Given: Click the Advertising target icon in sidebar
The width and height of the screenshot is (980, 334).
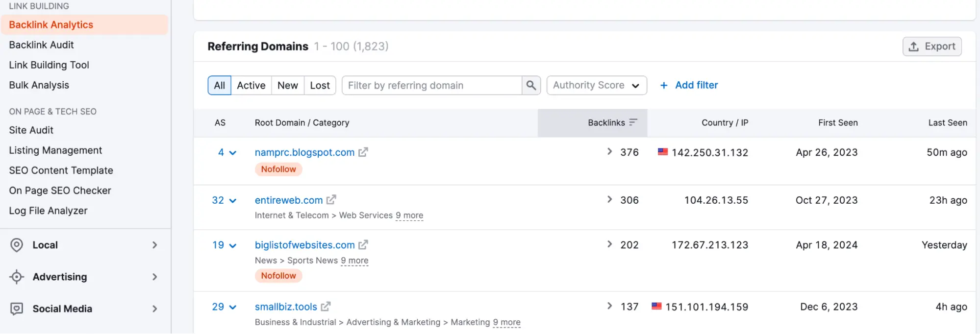Looking at the screenshot, I should [x=17, y=277].
